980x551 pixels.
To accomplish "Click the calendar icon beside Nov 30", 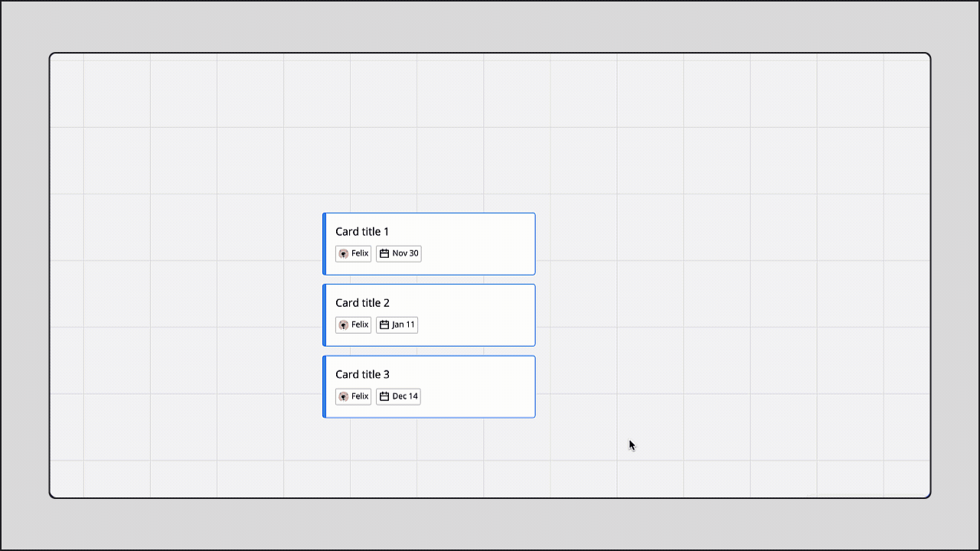I will click(384, 253).
